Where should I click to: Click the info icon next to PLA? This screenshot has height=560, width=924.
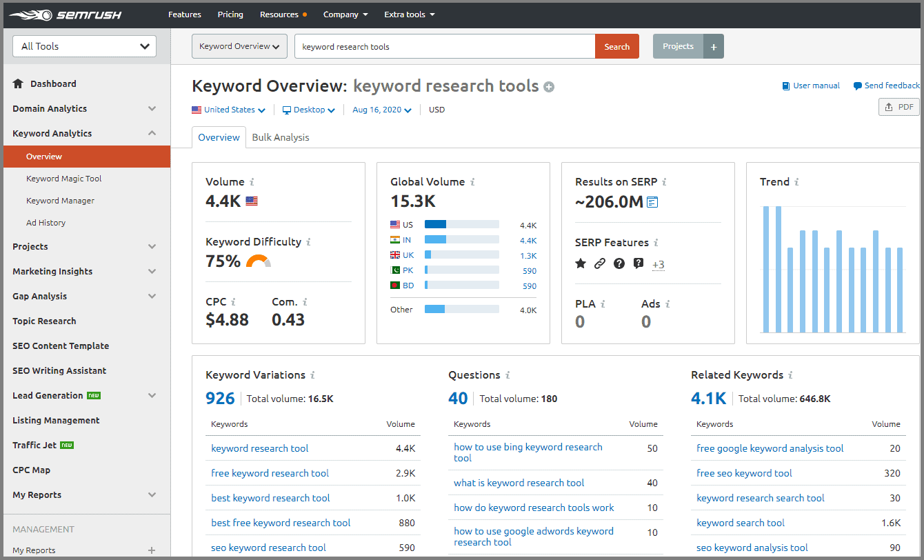[x=603, y=303]
